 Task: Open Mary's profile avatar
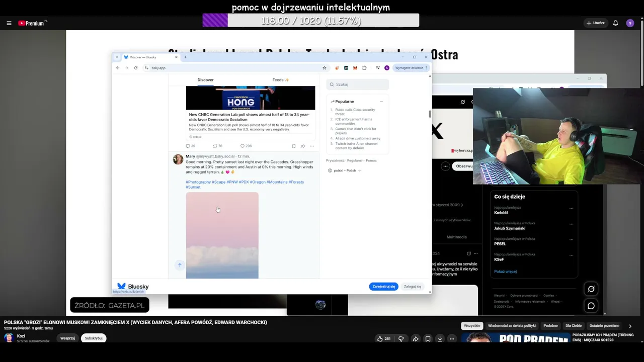pyautogui.click(x=178, y=159)
